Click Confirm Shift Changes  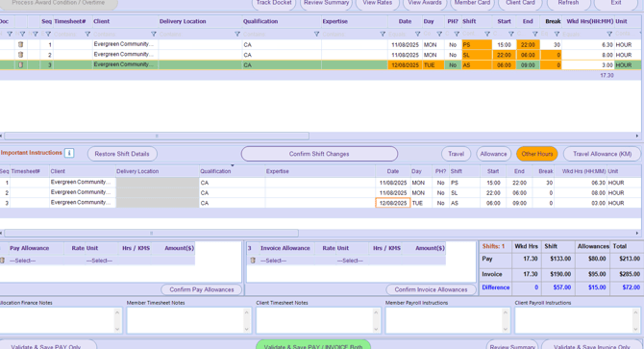coord(319,154)
